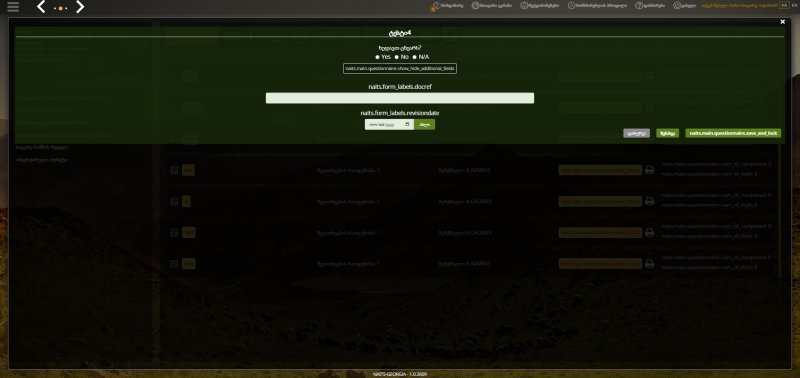The width and height of the screenshot is (800, 378).
Task: Select the N/A radio option
Action: 415,57
